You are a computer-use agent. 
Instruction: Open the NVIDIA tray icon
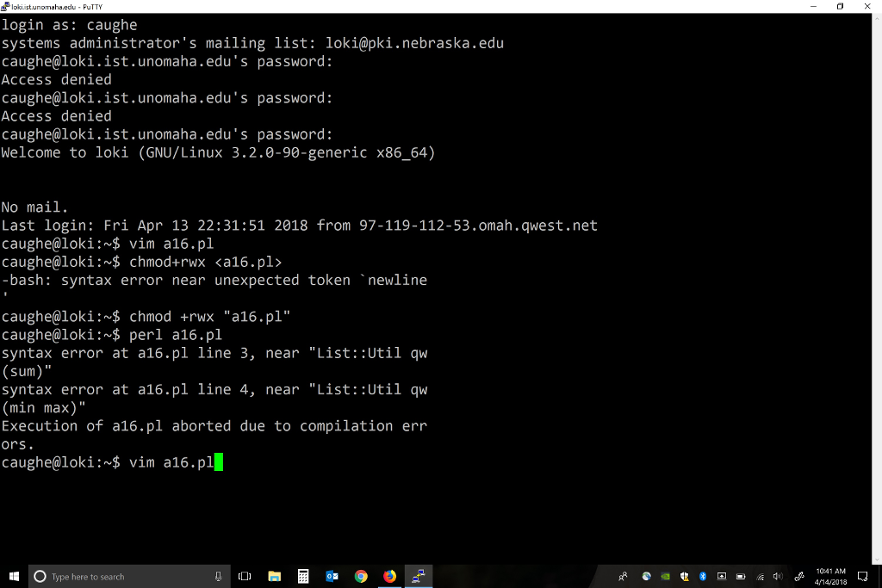(x=666, y=576)
